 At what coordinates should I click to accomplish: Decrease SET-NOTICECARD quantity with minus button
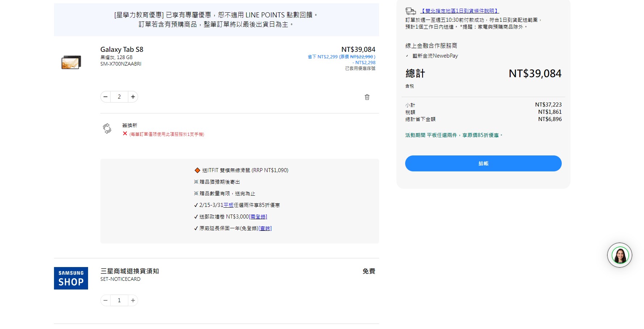point(105,300)
